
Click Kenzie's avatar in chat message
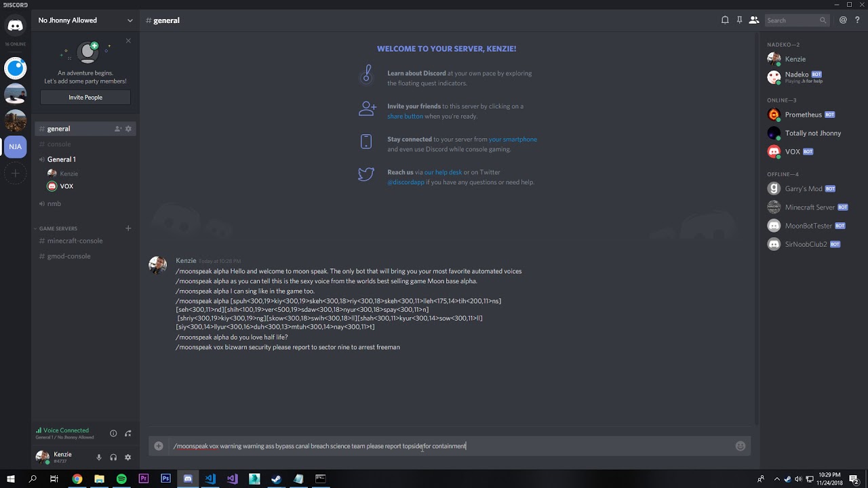(158, 265)
